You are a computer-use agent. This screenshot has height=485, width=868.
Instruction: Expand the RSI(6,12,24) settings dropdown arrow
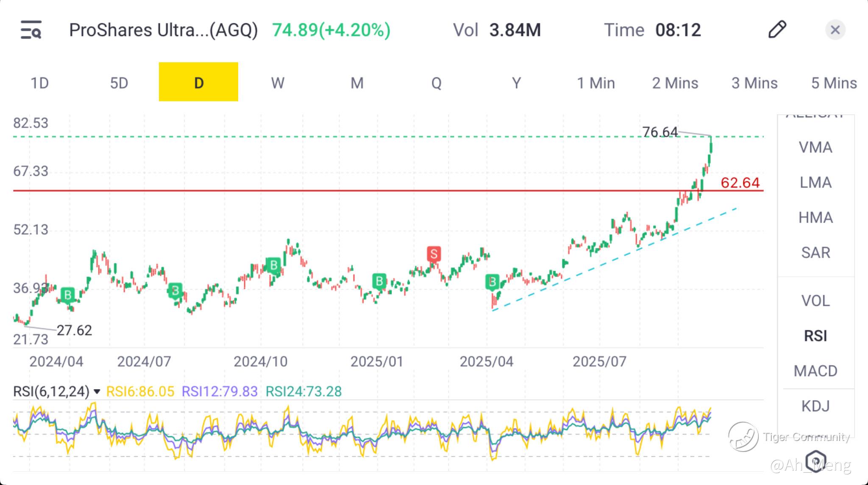point(97,391)
